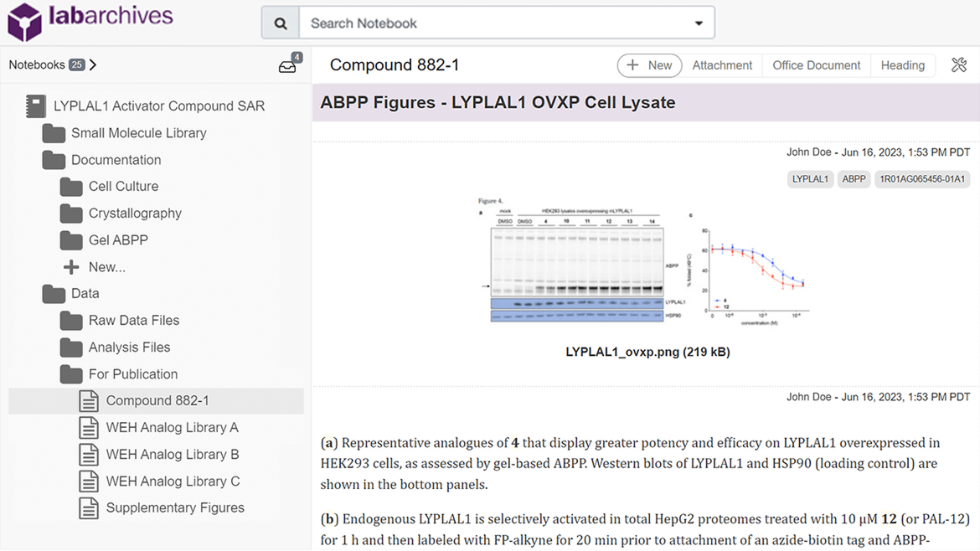Click the New... plus icon under Gel ABPP
980x551 pixels.
(70, 266)
